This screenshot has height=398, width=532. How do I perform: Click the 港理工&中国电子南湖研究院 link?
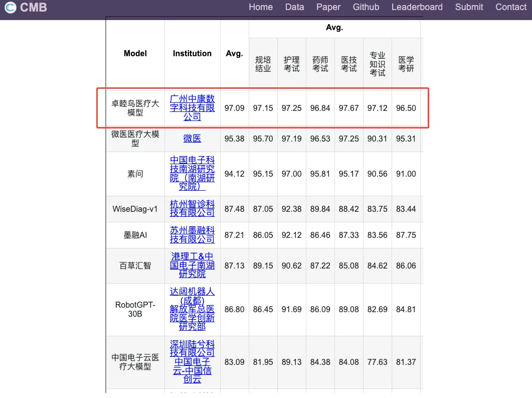[192, 265]
